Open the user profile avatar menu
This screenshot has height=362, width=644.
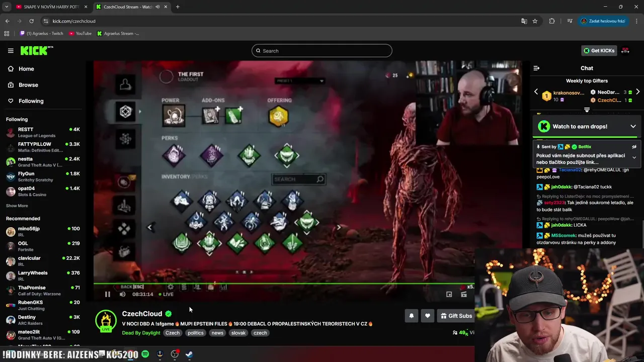click(x=625, y=51)
